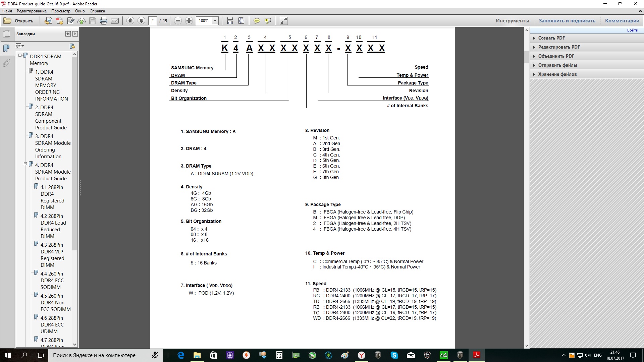Viewport: 644px width, 362px height.
Task: Add a sticky note comment
Action: coord(257,21)
